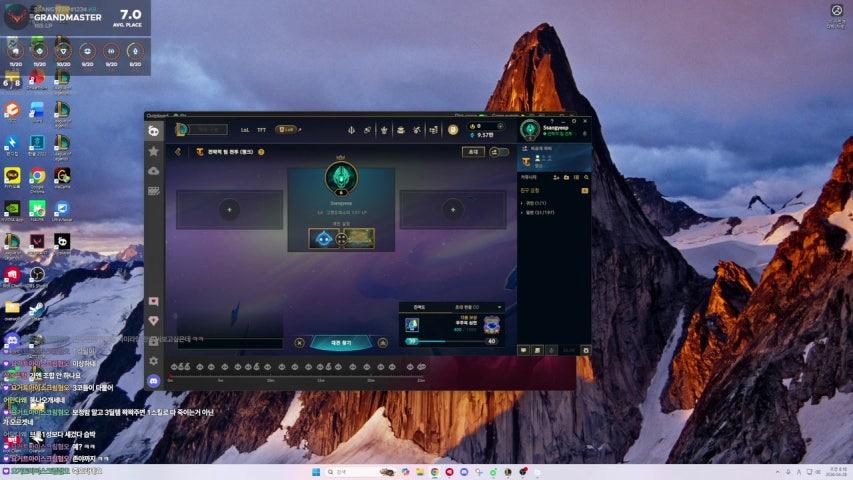Add a player to the right empty slot
The height and width of the screenshot is (480, 853).
point(453,210)
